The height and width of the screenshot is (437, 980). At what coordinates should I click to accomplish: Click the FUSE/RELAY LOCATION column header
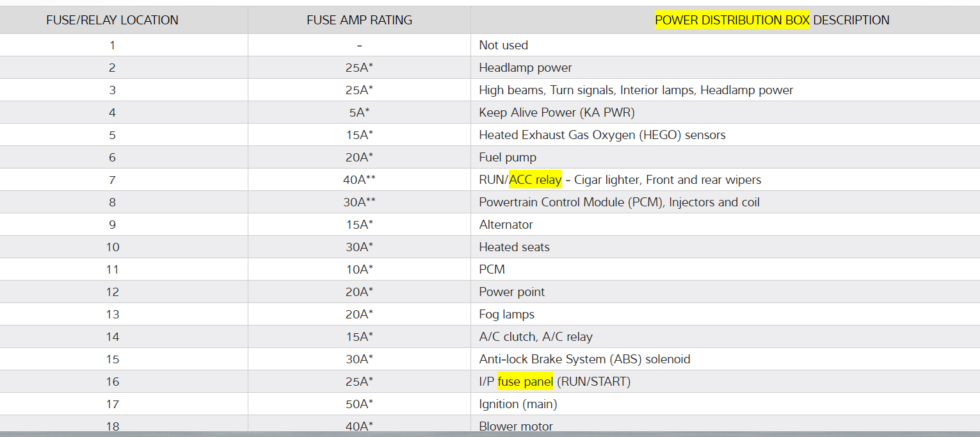[112, 20]
